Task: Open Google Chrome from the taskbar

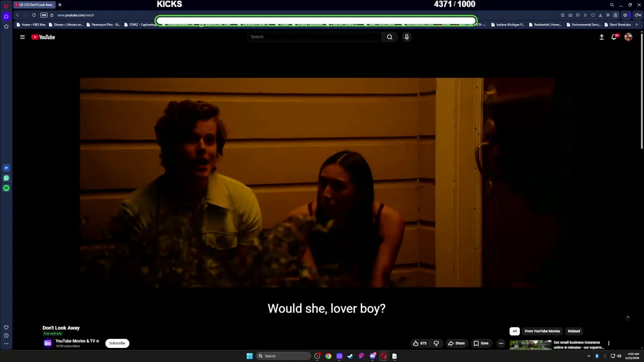Action: (328, 356)
